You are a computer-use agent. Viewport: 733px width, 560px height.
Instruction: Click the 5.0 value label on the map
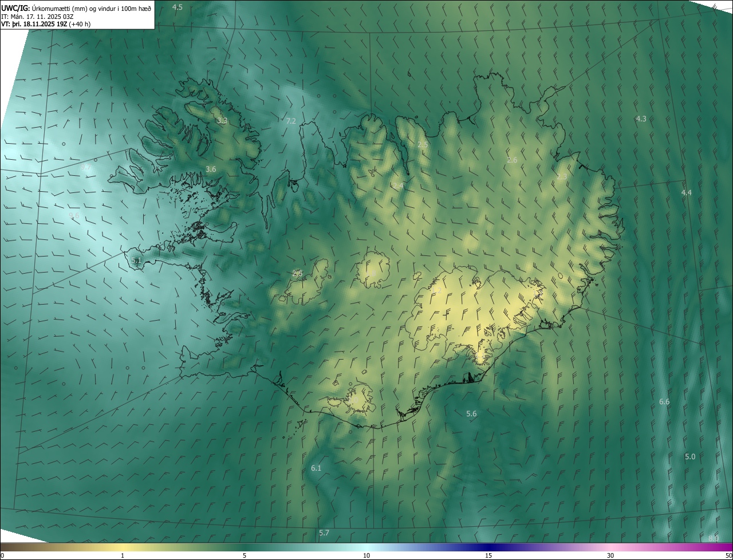coord(690,456)
